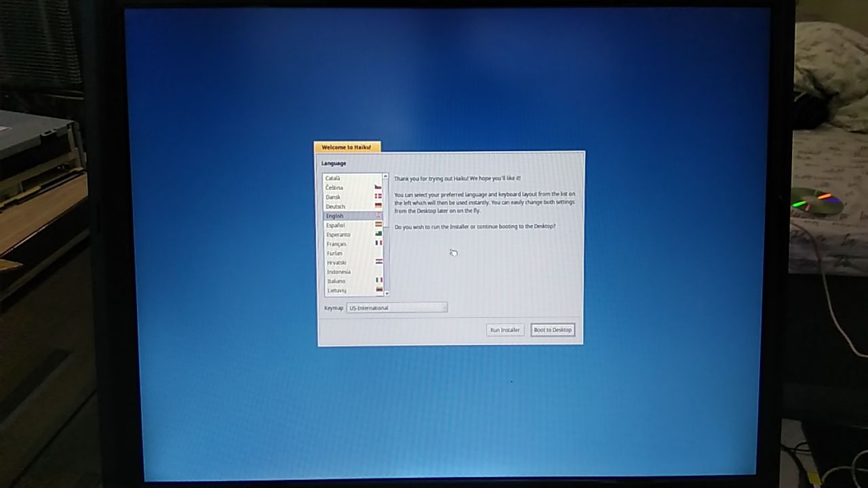Choose Esperanto in the language list
Image resolution: width=868 pixels, height=488 pixels.
tap(353, 235)
